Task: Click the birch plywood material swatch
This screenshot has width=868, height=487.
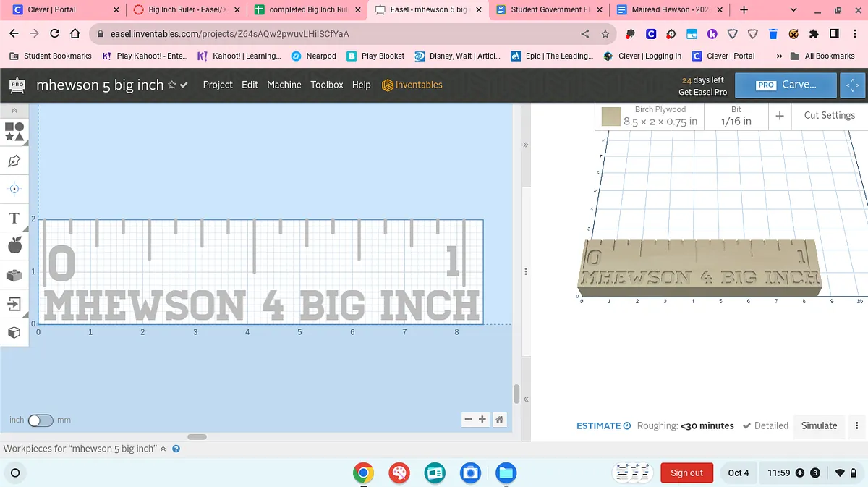Action: click(x=611, y=116)
